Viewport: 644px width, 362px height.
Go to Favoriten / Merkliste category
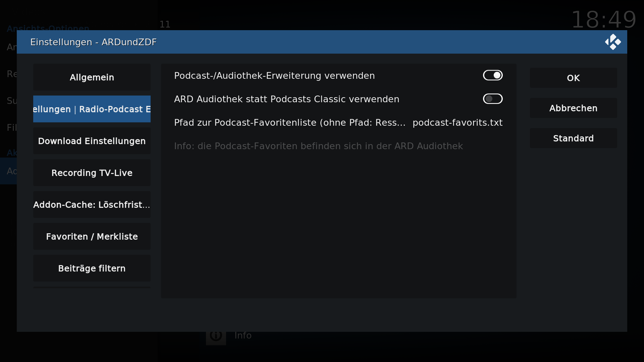tap(92, 237)
